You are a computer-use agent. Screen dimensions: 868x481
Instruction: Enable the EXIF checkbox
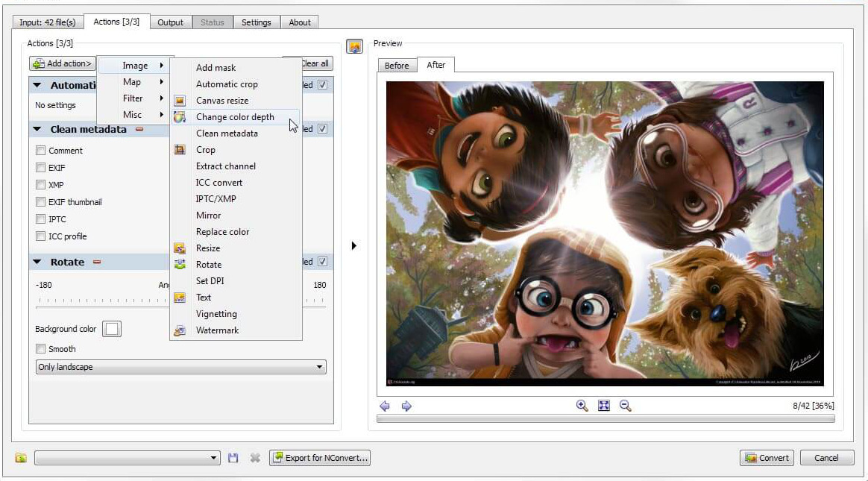[41, 168]
